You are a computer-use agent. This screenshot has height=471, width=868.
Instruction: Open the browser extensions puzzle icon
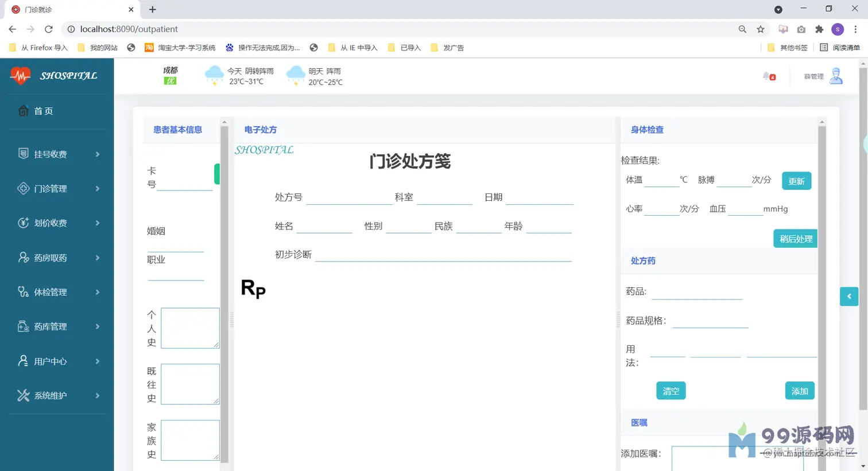(819, 29)
